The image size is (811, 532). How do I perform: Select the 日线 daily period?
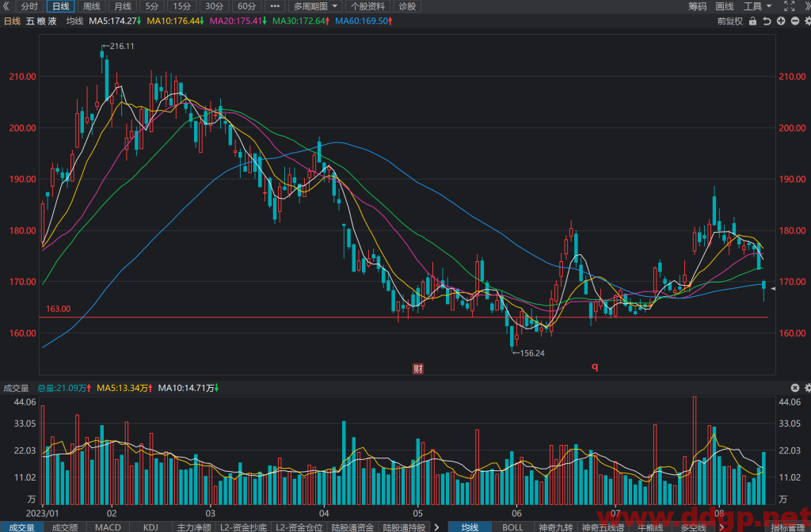click(60, 6)
